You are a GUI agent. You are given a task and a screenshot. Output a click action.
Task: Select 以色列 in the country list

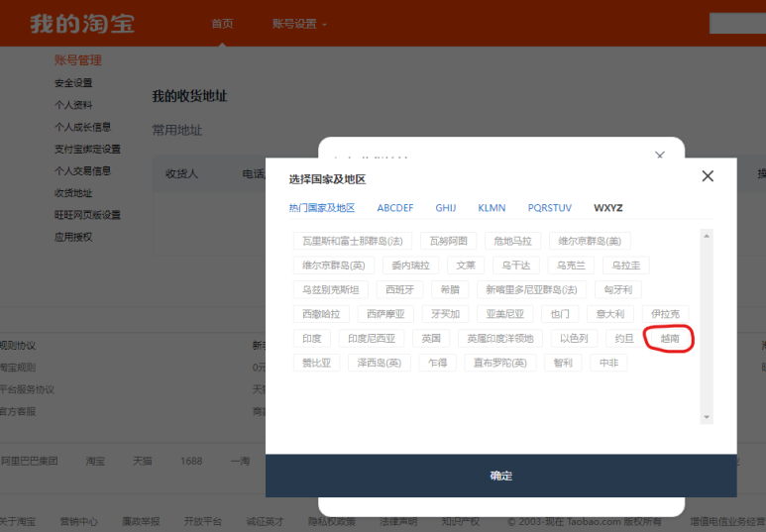coord(573,339)
